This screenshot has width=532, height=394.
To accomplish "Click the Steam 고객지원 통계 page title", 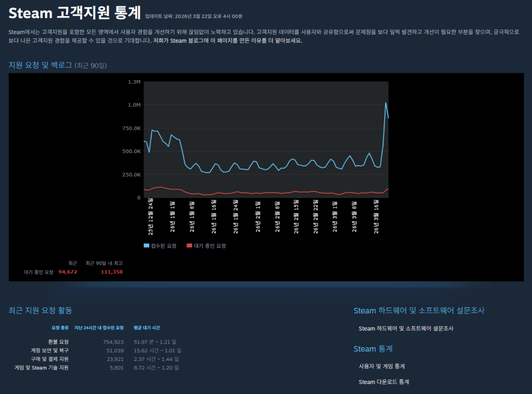I will (x=75, y=13).
